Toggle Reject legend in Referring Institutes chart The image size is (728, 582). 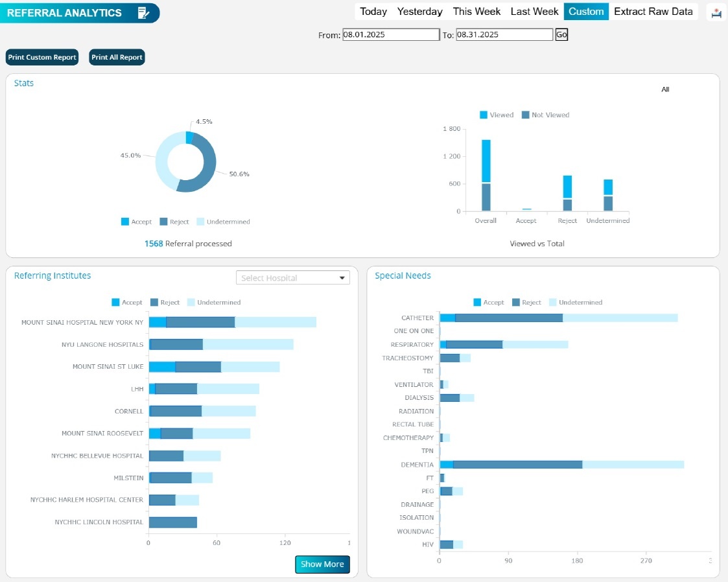click(165, 302)
